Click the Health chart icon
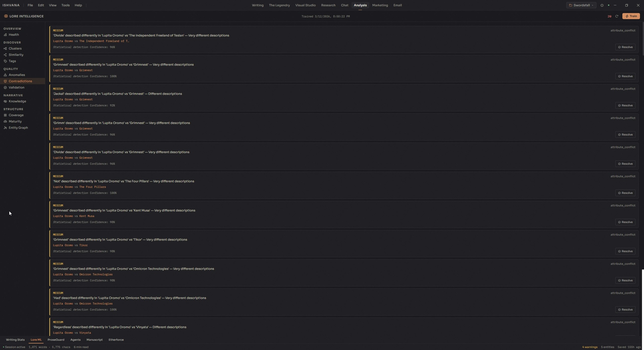Image resolution: width=644 pixels, height=350 pixels. (5, 35)
